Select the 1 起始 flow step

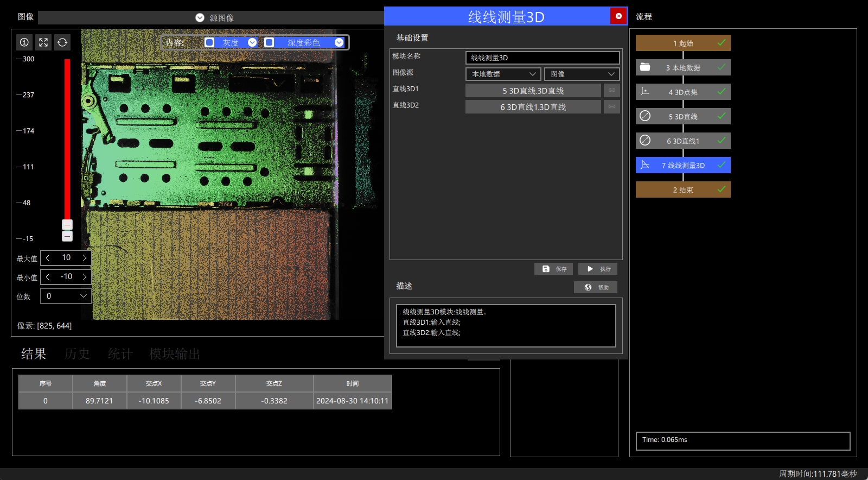683,43
